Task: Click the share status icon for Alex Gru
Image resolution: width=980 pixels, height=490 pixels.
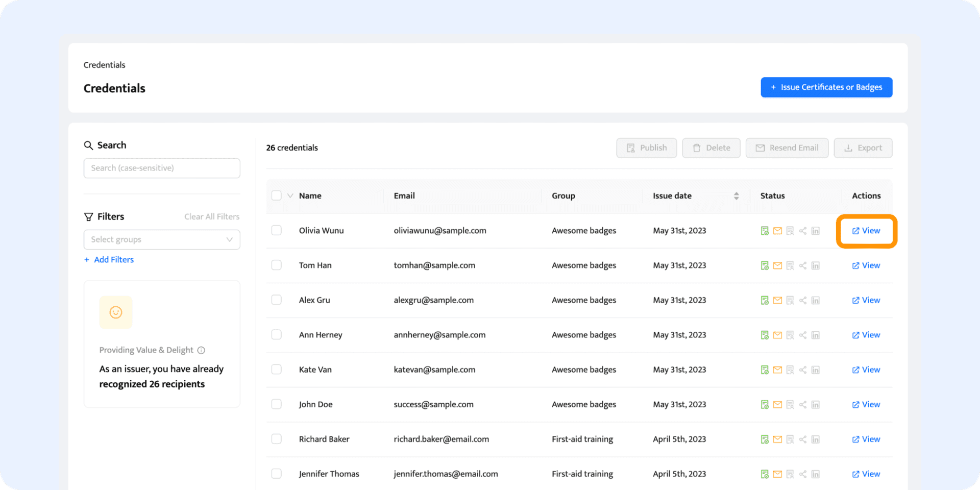Action: [802, 300]
